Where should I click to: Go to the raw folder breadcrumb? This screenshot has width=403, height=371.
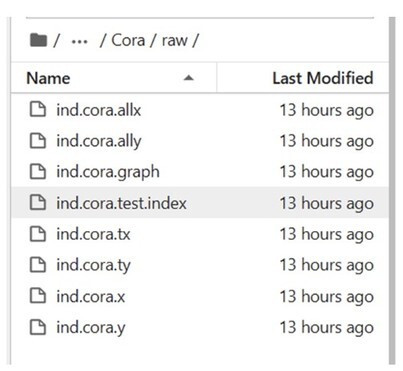coord(174,41)
